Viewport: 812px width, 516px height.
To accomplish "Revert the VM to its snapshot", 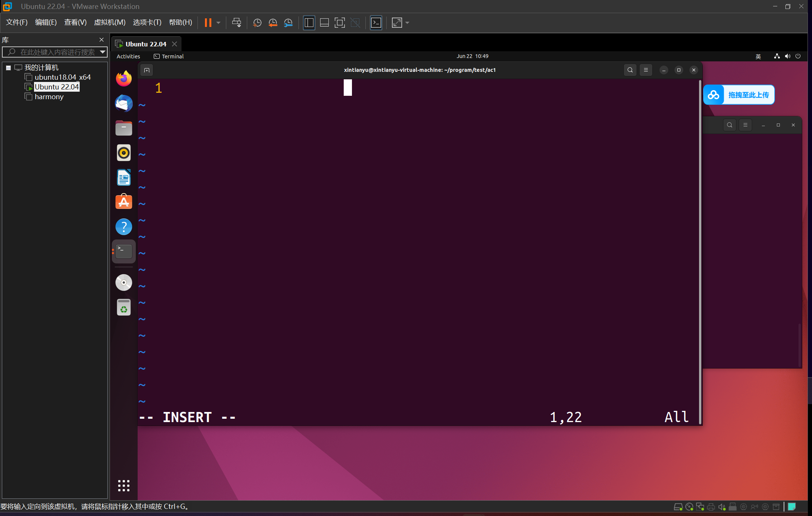I will point(273,22).
